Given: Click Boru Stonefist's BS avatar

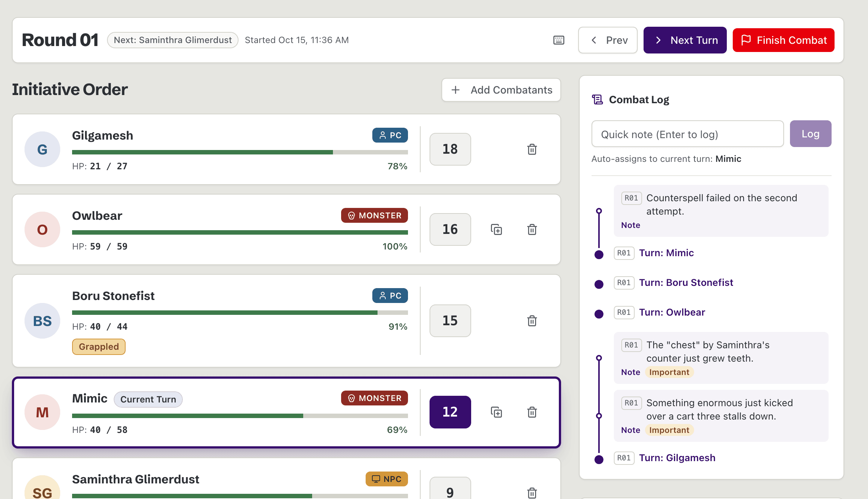Looking at the screenshot, I should (x=42, y=321).
